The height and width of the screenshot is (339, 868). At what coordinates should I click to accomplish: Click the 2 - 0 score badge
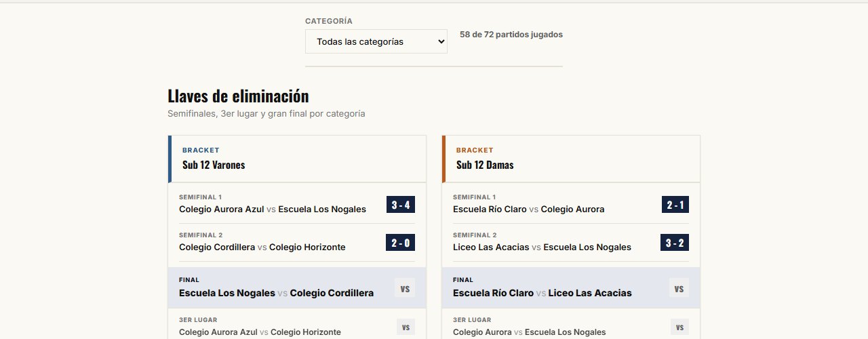point(401,242)
